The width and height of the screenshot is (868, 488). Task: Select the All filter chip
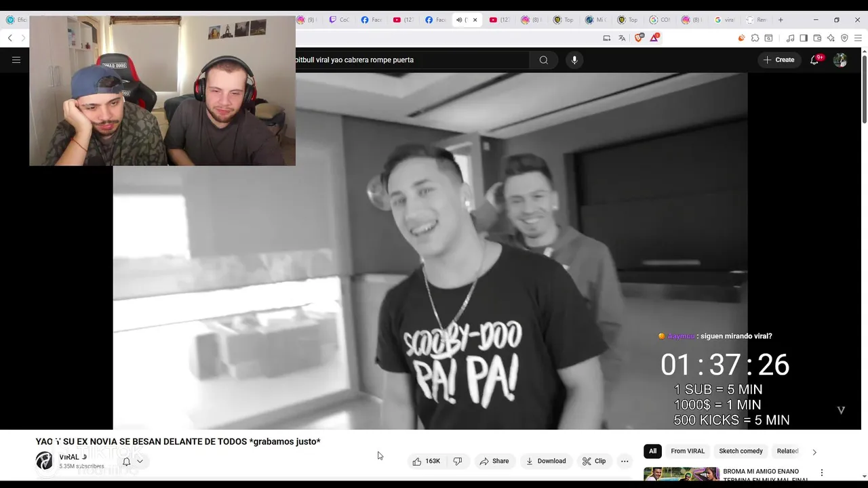652,451
